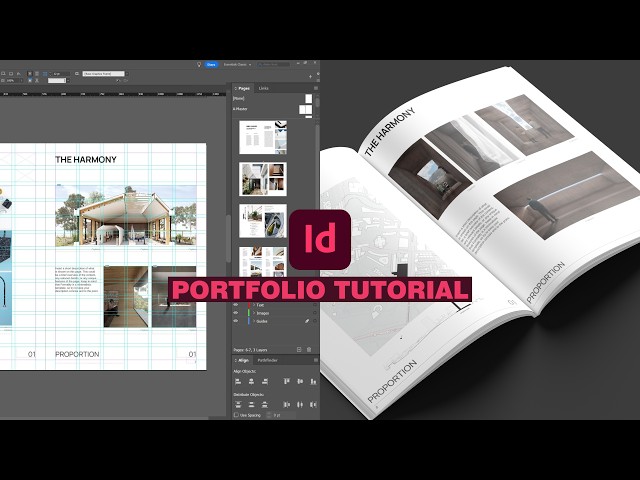Click the plus icon below workspace switcher

(x=311, y=76)
